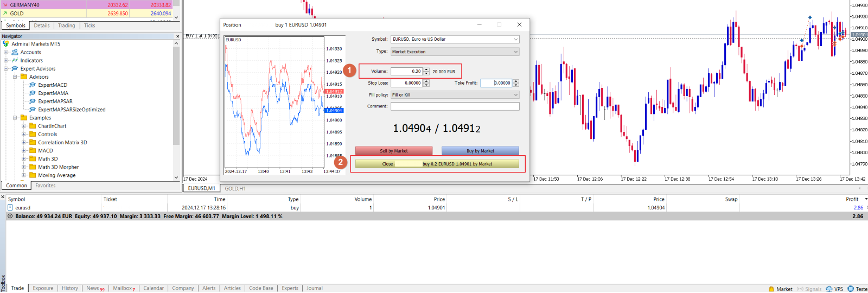Image resolution: width=868 pixels, height=293 pixels.
Task: Open the Journal tab in Toolbox
Action: [x=315, y=288]
